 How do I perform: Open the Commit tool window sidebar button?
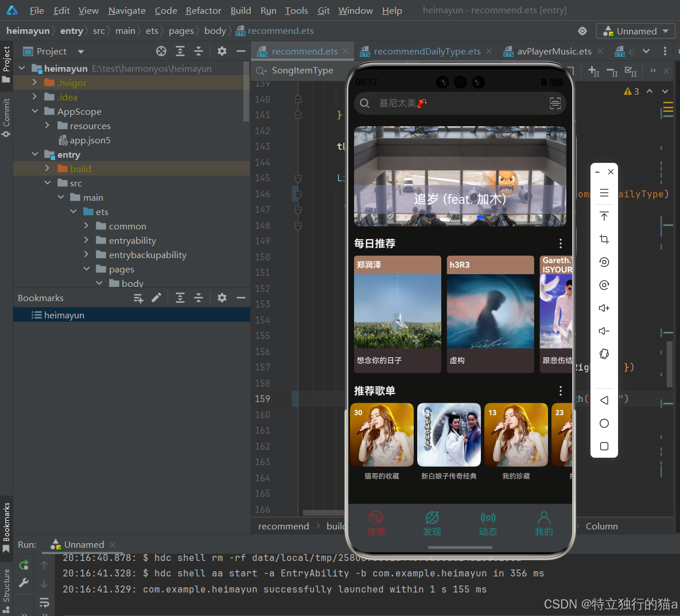coord(6,117)
